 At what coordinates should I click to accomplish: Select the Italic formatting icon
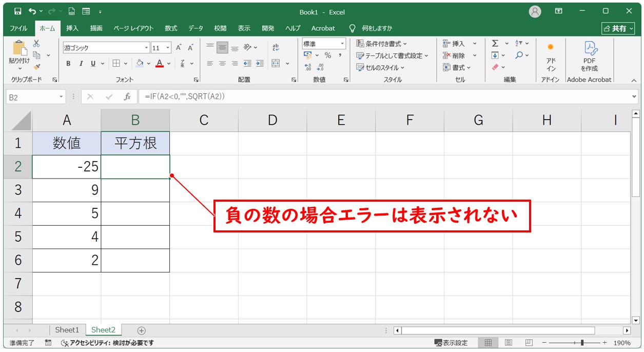(82, 64)
